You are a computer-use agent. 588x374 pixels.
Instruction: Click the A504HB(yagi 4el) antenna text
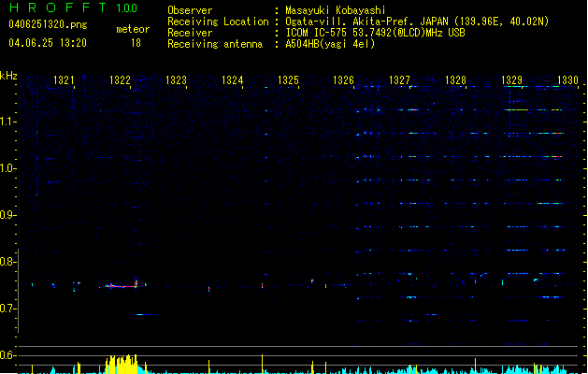(330, 44)
